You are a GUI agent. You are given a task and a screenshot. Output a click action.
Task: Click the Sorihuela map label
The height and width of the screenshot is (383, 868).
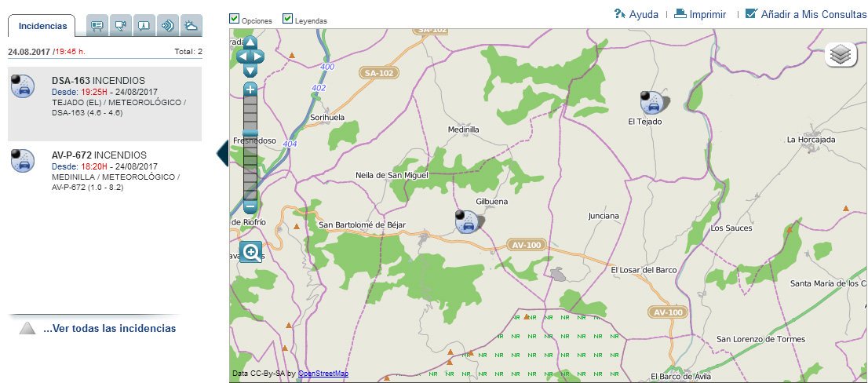click(x=327, y=118)
